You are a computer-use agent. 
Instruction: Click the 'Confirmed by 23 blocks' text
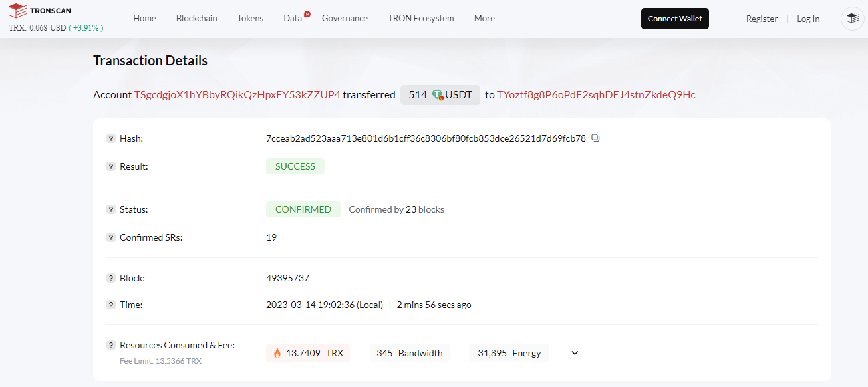(x=396, y=209)
